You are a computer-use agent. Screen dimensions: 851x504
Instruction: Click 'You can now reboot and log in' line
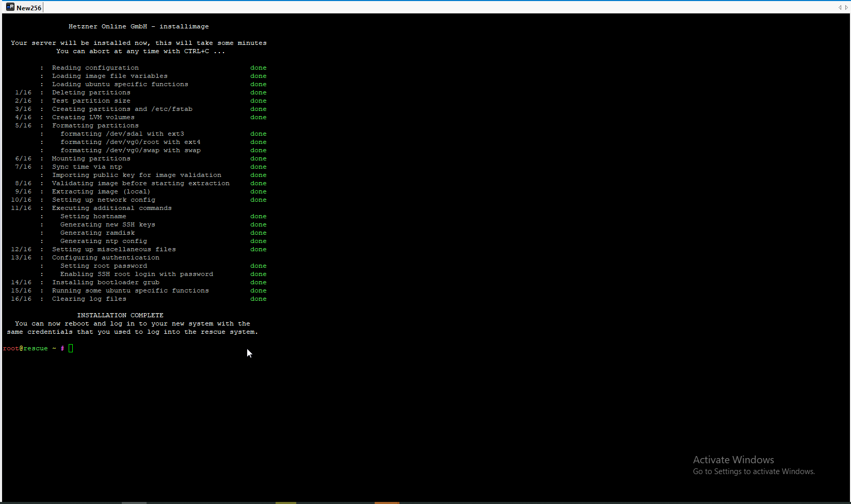coord(133,323)
